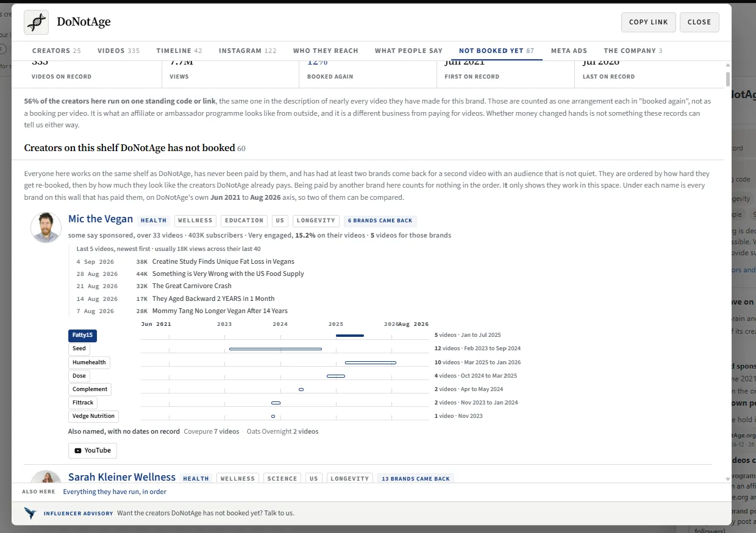Screen dimensions: 756x533
Task: Click Mic the Vegan's avatar photo
Action: point(46,227)
